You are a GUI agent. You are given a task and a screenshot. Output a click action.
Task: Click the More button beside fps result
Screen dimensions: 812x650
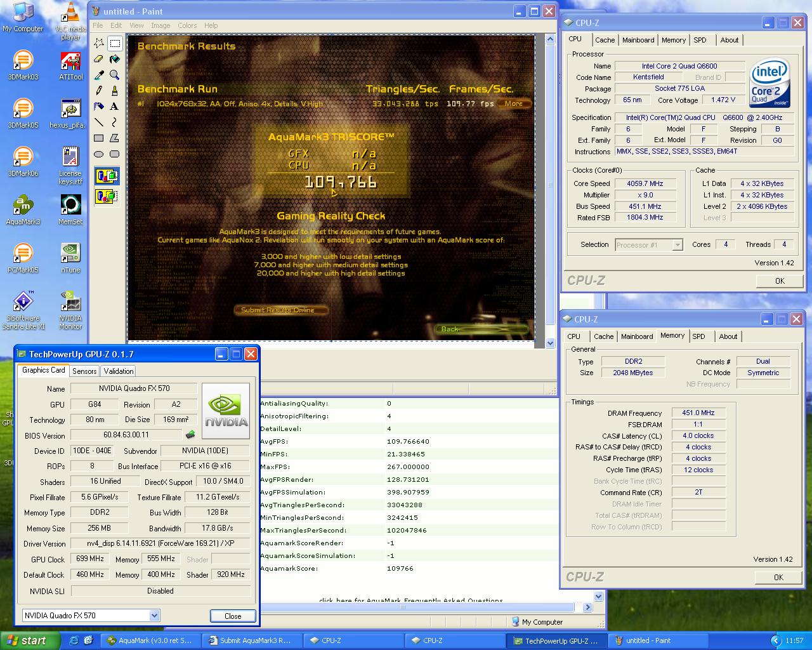pyautogui.click(x=513, y=103)
